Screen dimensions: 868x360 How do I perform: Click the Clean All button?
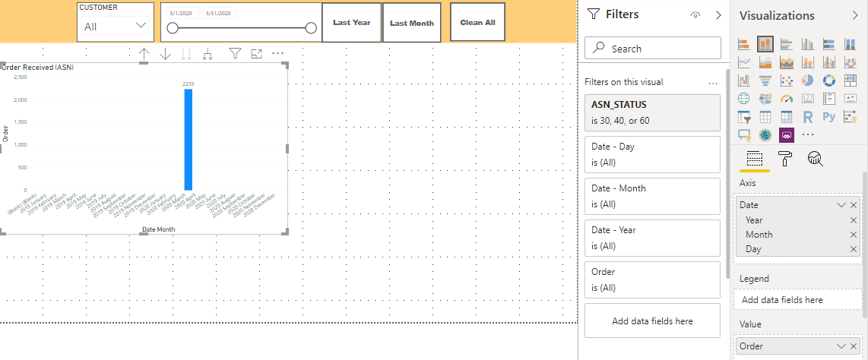(x=478, y=22)
